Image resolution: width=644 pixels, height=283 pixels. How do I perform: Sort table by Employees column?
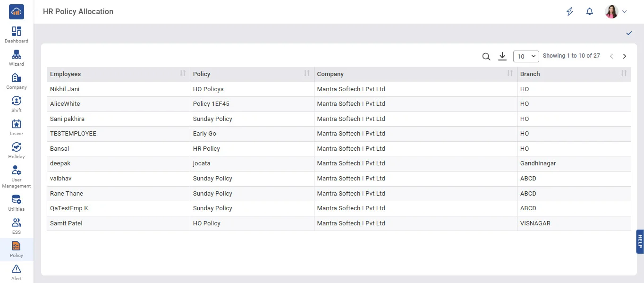click(x=183, y=74)
